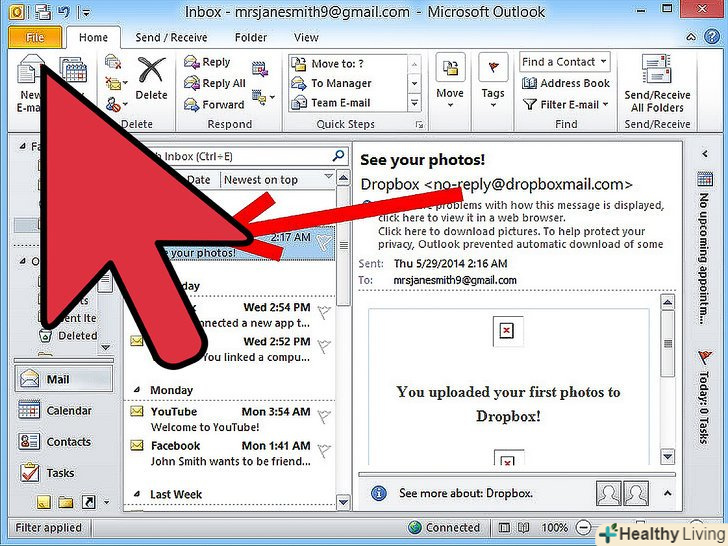Open the Move dropdown button

[450, 82]
